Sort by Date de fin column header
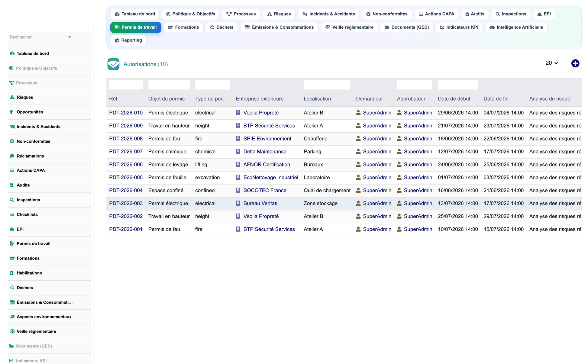The height and width of the screenshot is (364, 588). [496, 99]
